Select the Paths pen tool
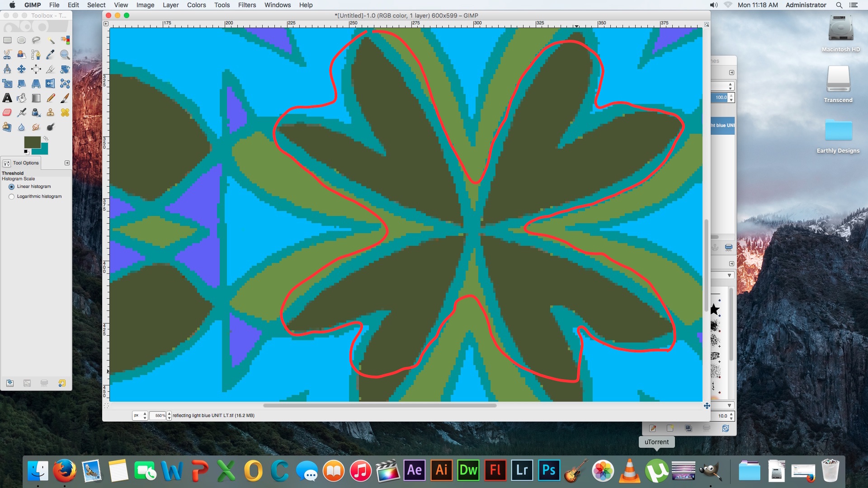The image size is (868, 488). pos(36,55)
